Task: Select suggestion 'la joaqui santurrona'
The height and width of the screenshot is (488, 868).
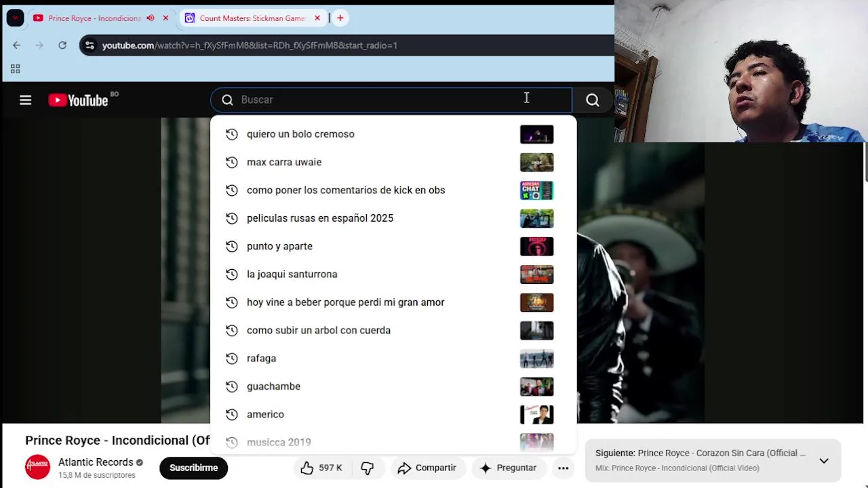Action: tap(393, 274)
